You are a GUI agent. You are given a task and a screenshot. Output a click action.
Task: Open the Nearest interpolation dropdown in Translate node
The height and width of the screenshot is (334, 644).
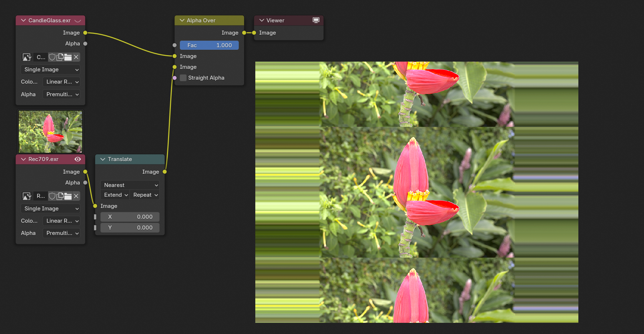130,185
